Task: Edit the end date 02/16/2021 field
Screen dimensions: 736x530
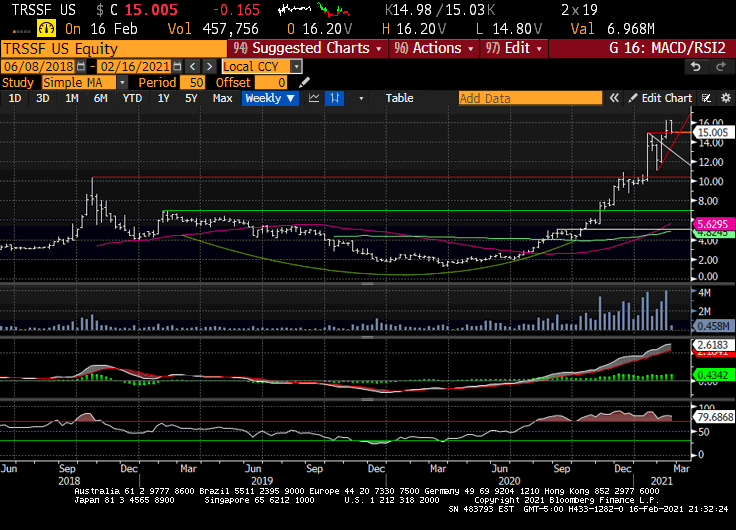Action: coord(135,66)
